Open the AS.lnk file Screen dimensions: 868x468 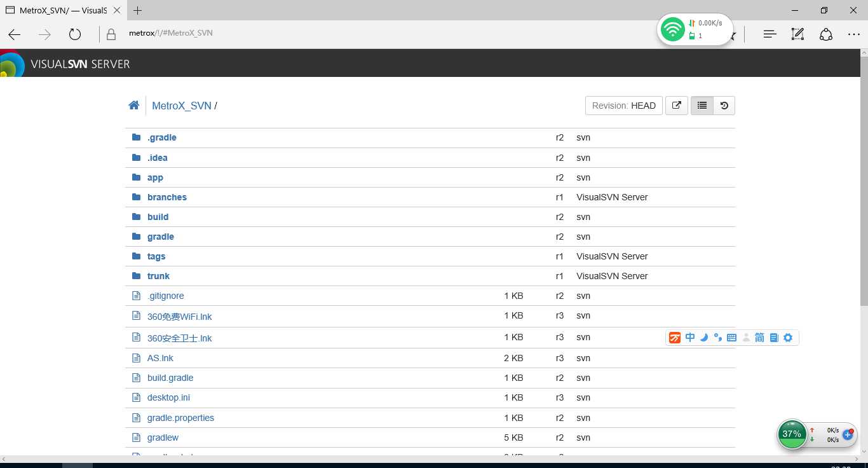(x=159, y=358)
